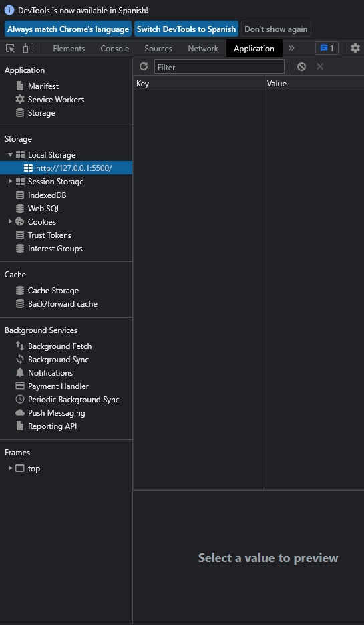Collapse the Local Storage tree node
The height and width of the screenshot is (625, 364).
click(11, 154)
